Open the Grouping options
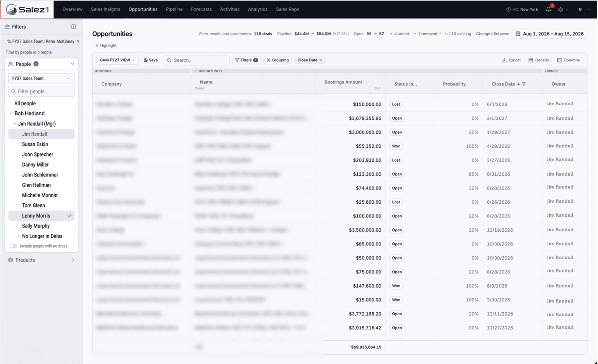 (x=278, y=60)
